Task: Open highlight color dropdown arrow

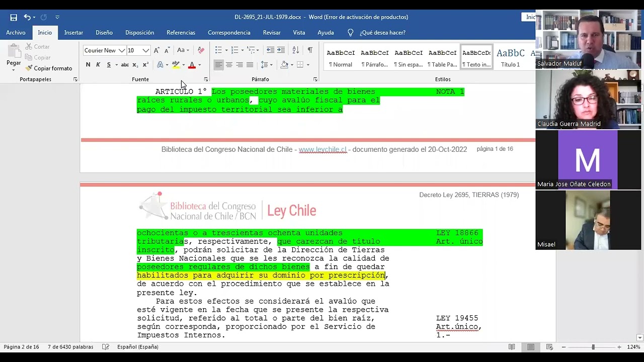Action: 183,65
